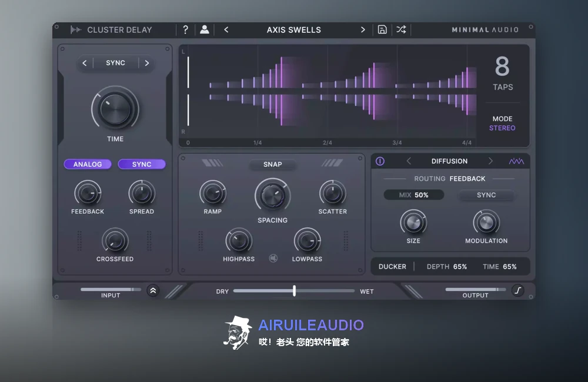The height and width of the screenshot is (382, 588).
Task: Click the 1/4 timeline marker label
Action: [x=258, y=143]
